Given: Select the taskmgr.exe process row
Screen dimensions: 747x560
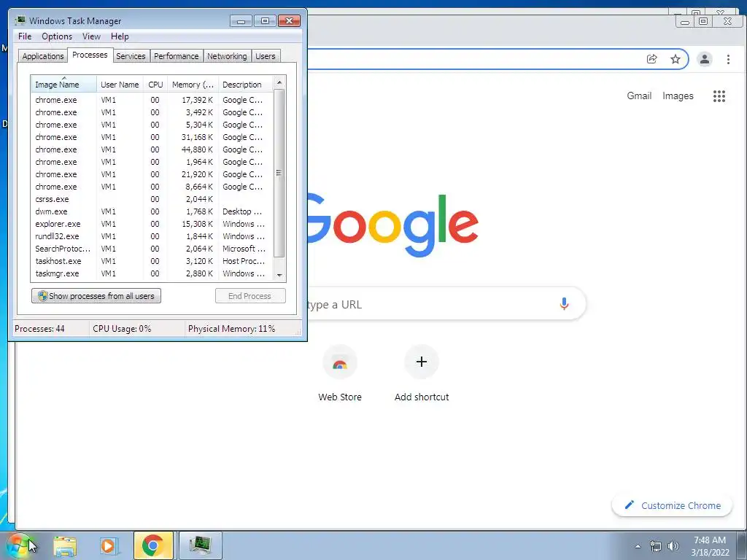Looking at the screenshot, I should pos(152,273).
